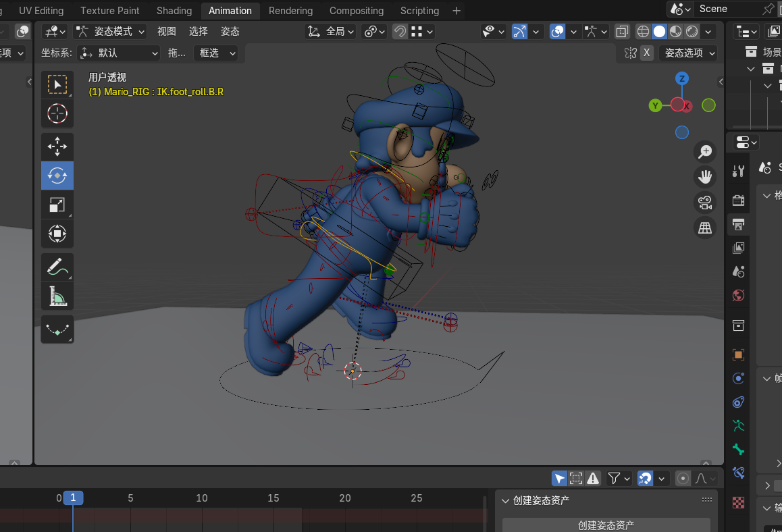Open the 姿态模式 mode dropdown

point(110,32)
